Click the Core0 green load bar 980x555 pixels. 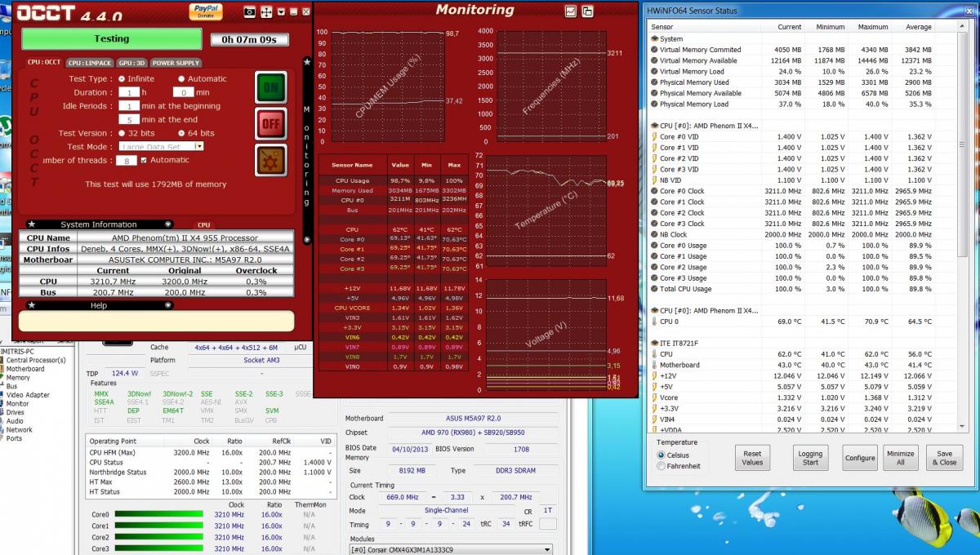[158, 515]
